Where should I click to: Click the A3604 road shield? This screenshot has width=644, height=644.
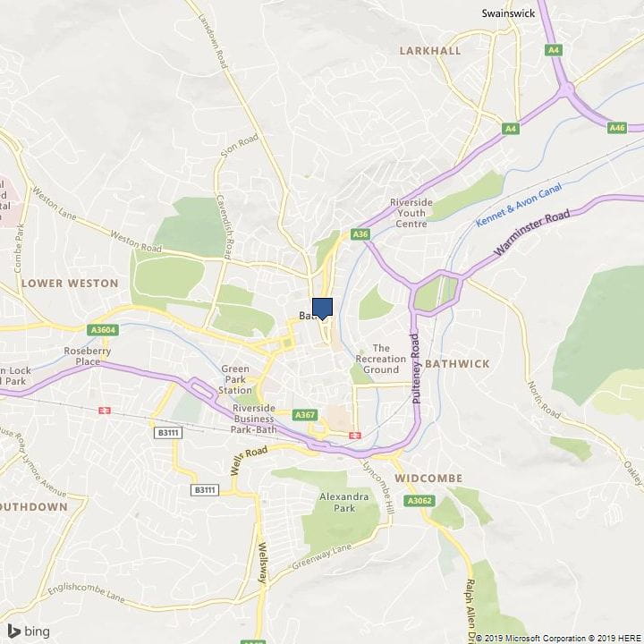click(x=103, y=330)
